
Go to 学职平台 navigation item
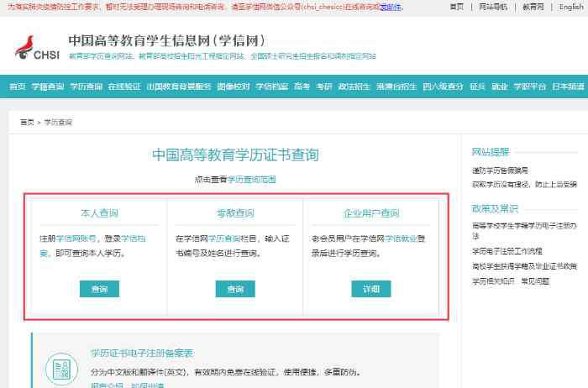(x=529, y=87)
